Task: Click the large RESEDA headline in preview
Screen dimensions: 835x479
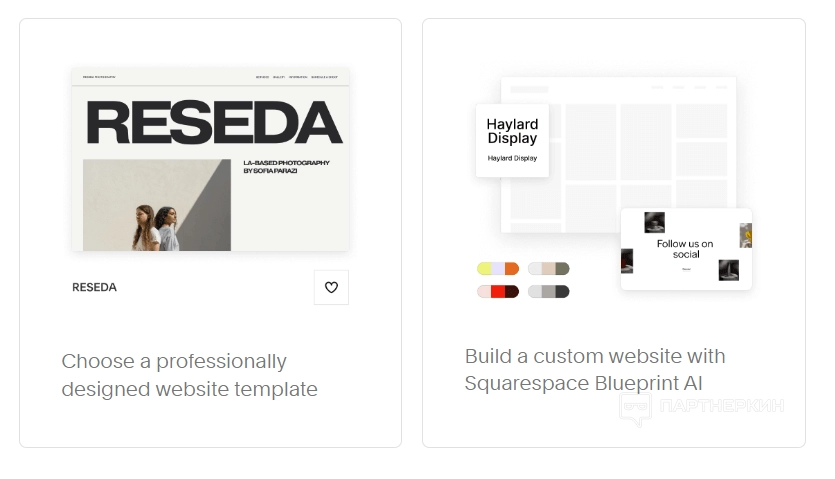Action: 214,123
